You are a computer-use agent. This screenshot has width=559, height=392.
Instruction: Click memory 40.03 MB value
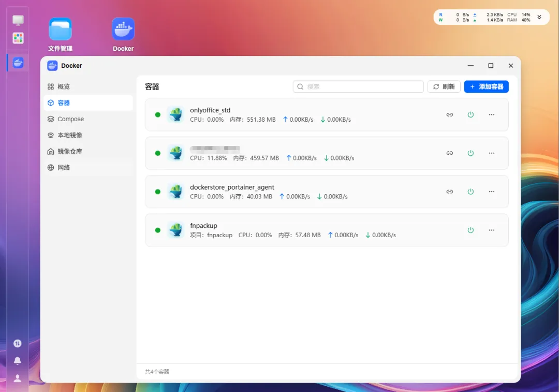[251, 197]
